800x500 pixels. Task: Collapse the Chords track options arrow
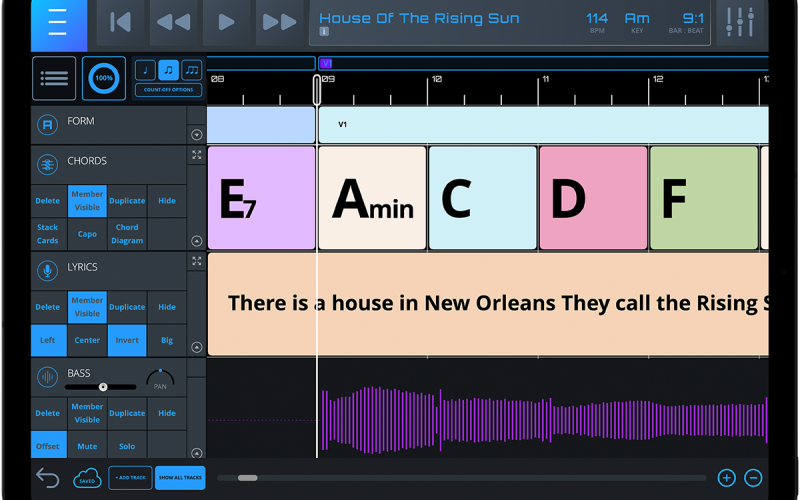[196, 241]
